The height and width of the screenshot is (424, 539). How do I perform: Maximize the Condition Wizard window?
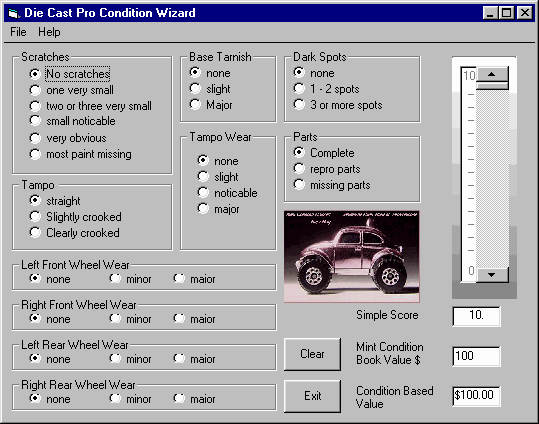tap(507, 13)
